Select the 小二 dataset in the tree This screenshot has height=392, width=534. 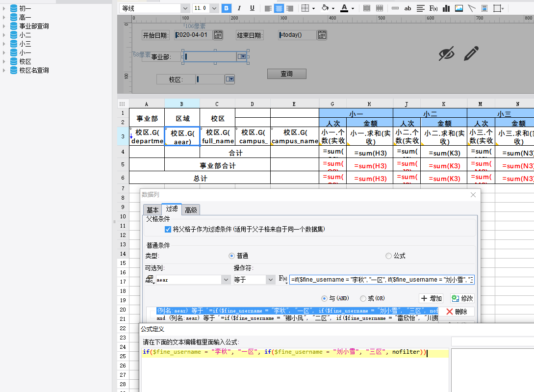click(25, 35)
